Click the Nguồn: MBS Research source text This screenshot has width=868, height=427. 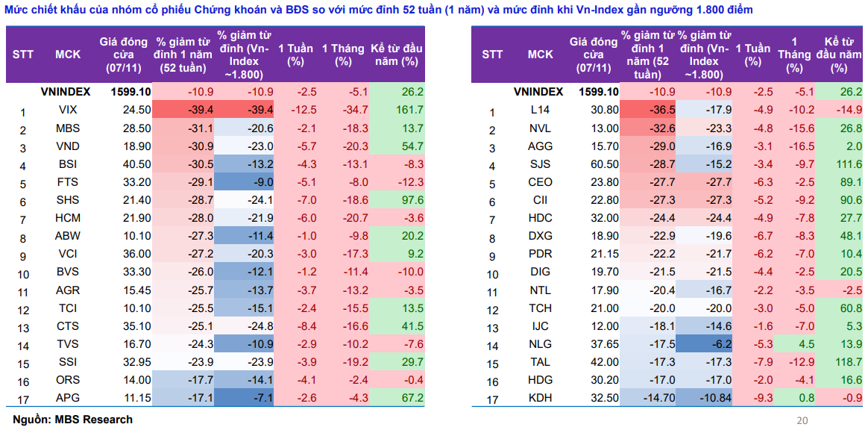[72, 420]
